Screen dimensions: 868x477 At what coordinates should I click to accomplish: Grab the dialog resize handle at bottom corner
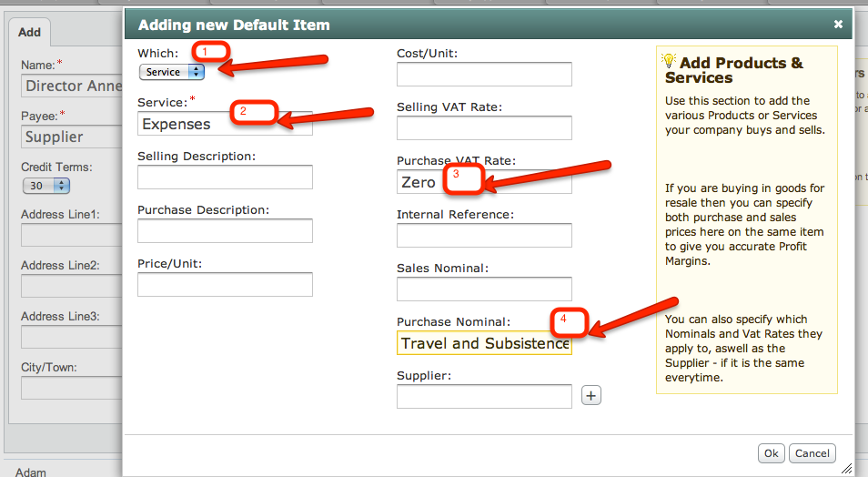pyautogui.click(x=847, y=469)
